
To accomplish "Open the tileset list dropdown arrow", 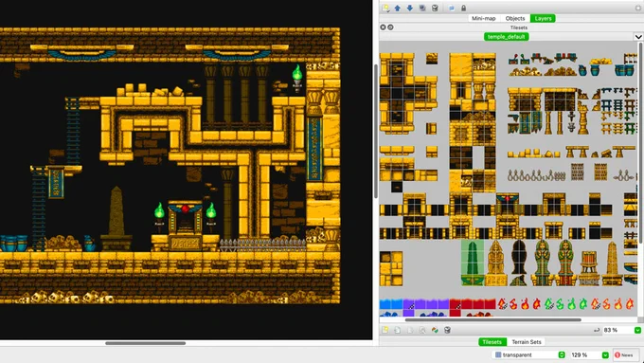I will tap(638, 37).
